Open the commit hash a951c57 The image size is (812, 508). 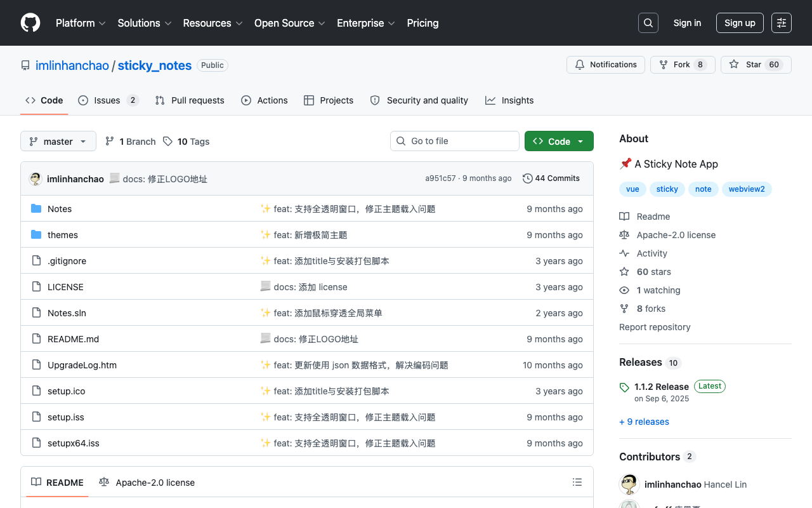(x=440, y=178)
